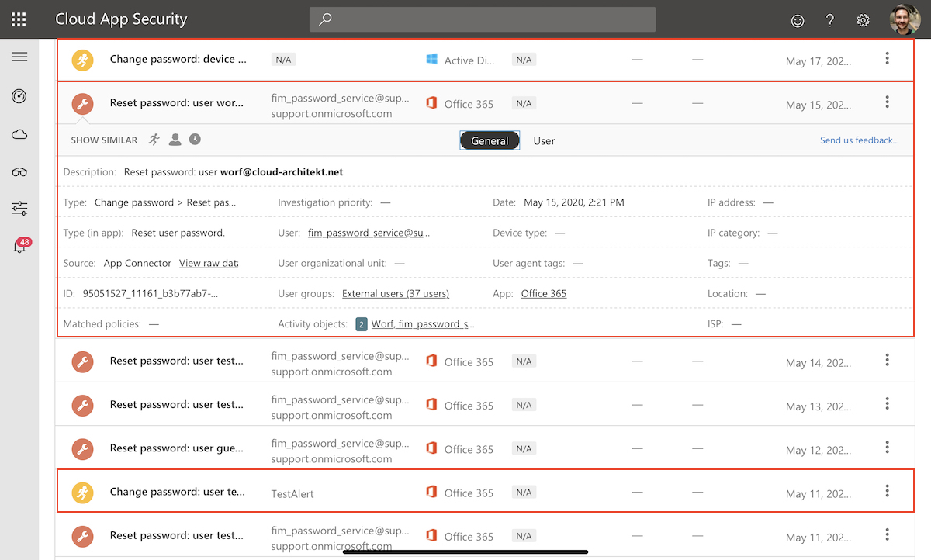
Task: Open the Discover cloud icon in sidebar
Action: point(19,134)
